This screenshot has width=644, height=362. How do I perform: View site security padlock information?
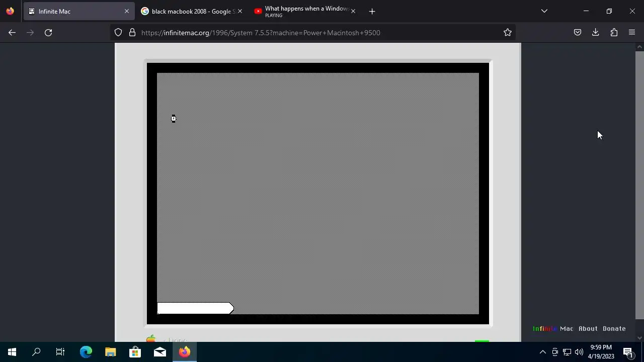click(132, 33)
